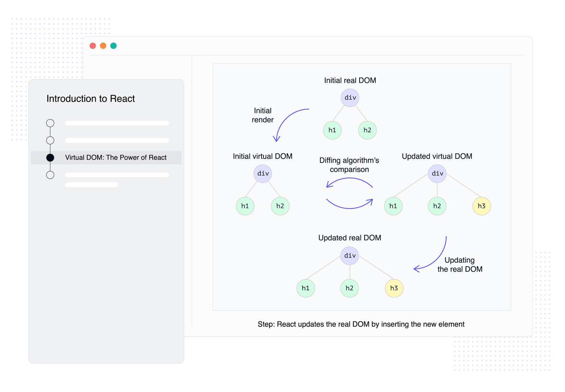This screenshot has width=565, height=392.
Task: Click the step caption below the diagram
Action: click(x=361, y=324)
